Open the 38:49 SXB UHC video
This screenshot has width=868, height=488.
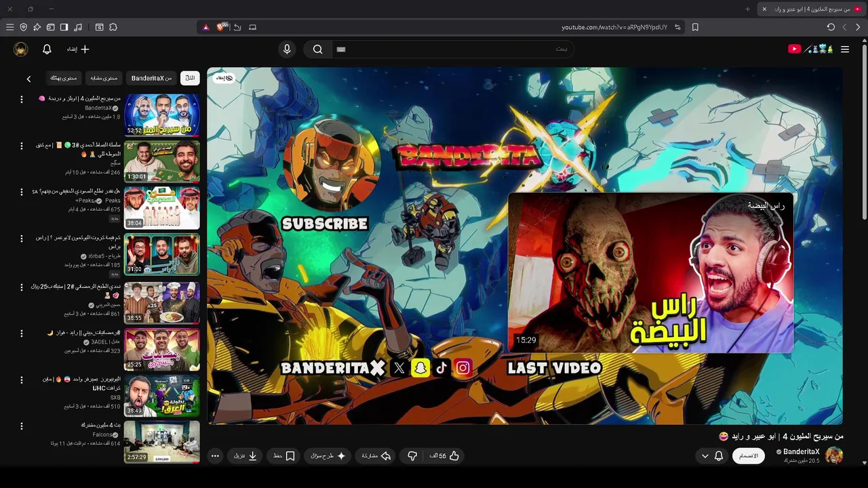coord(161,396)
